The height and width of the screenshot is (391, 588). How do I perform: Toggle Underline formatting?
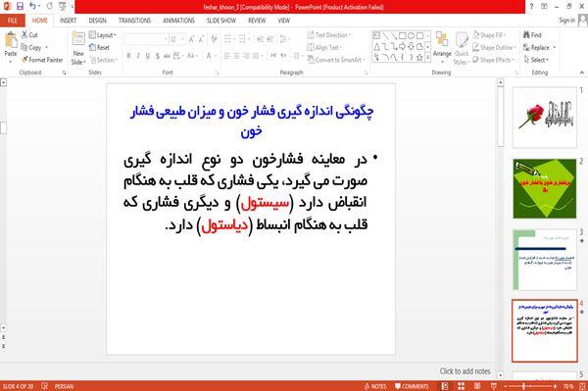[x=148, y=56]
